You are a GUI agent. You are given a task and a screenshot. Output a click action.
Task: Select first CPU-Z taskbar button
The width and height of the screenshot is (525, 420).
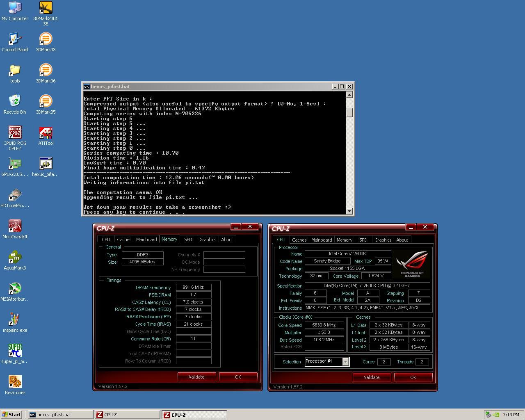click(127, 415)
